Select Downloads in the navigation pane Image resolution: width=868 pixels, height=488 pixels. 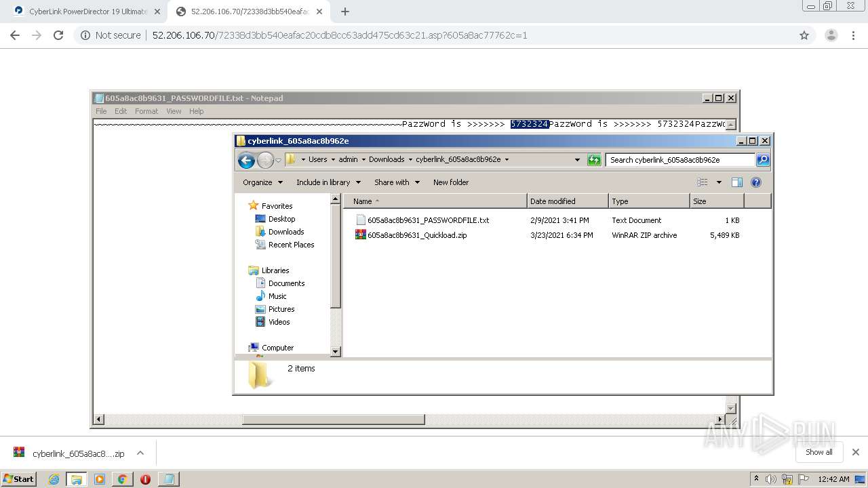click(x=279, y=232)
